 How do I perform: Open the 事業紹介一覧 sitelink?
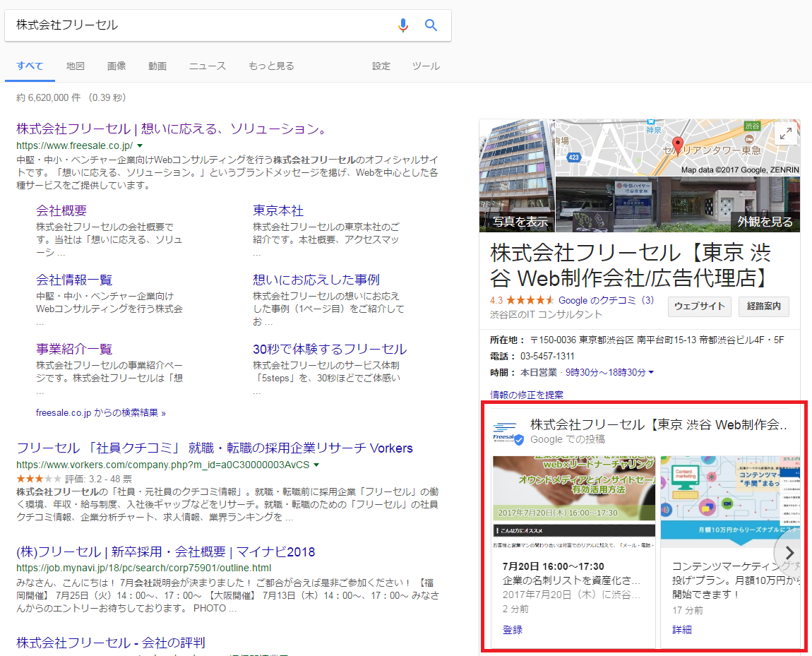click(74, 349)
